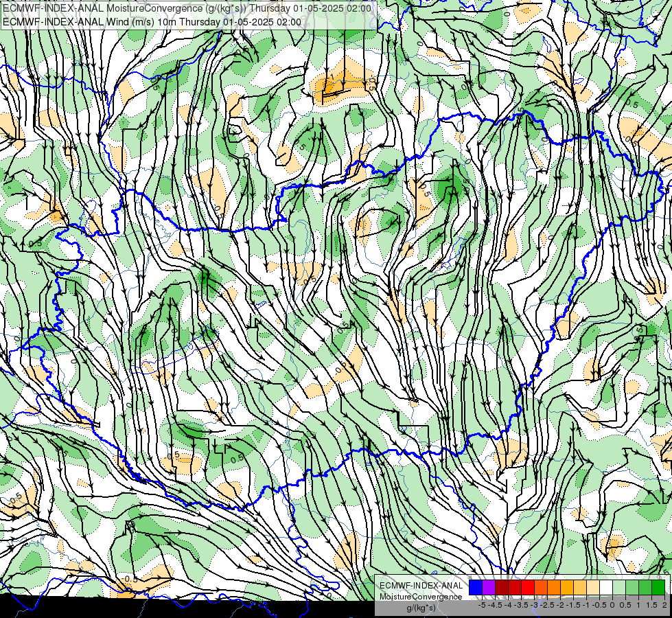
Task: Click the orange swatch between -2.5 and -2
Action: coord(554,588)
